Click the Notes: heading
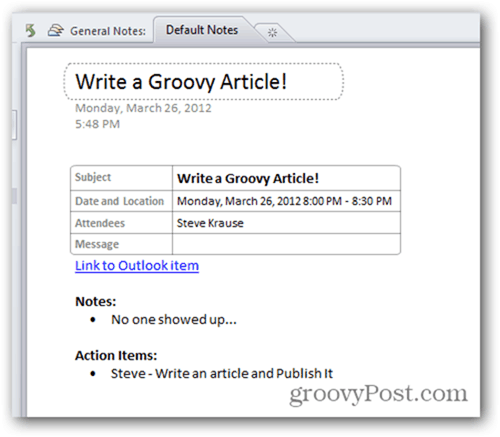 point(96,301)
